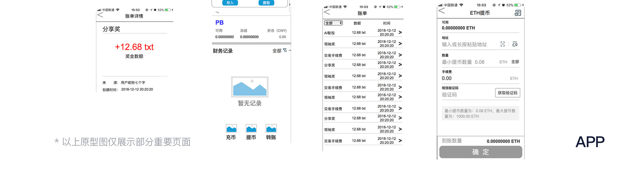Screen dimensions: 644x185
Task: Tap the 充币 deposit icon
Action: (231, 129)
